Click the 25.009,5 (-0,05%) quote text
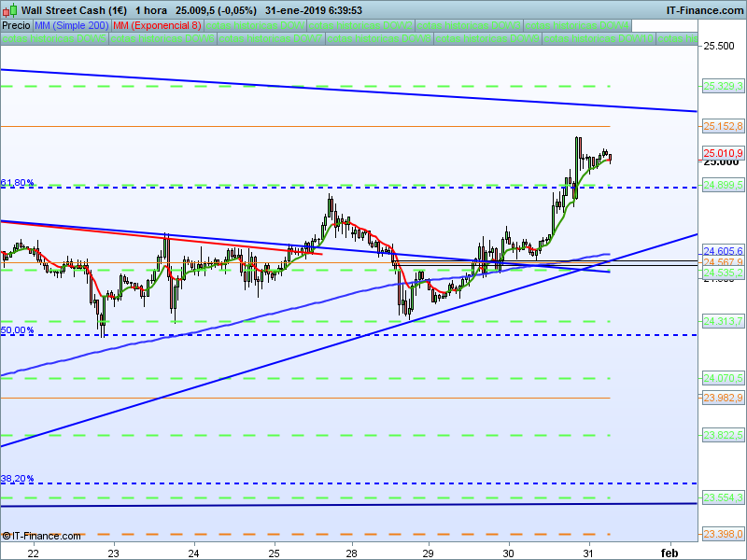Image resolution: width=747 pixels, height=560 pixels. 216,10
